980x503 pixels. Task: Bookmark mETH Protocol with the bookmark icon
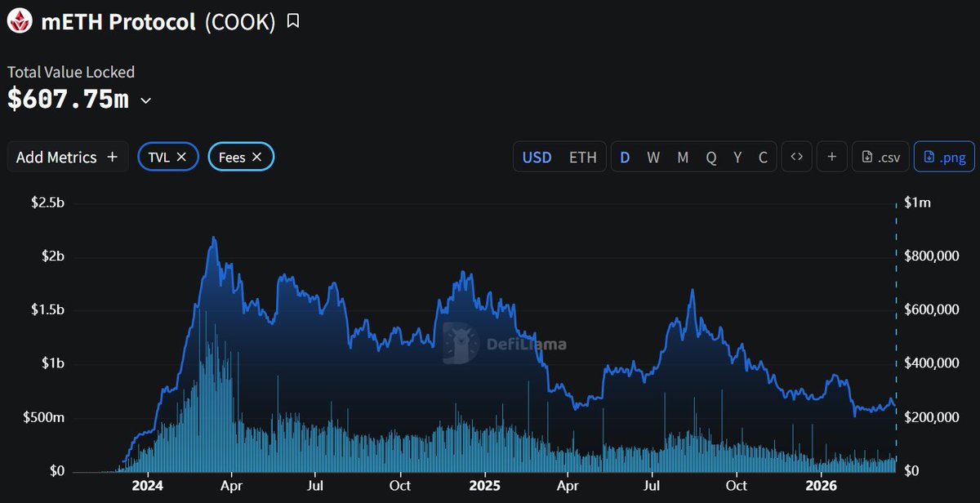(x=293, y=21)
